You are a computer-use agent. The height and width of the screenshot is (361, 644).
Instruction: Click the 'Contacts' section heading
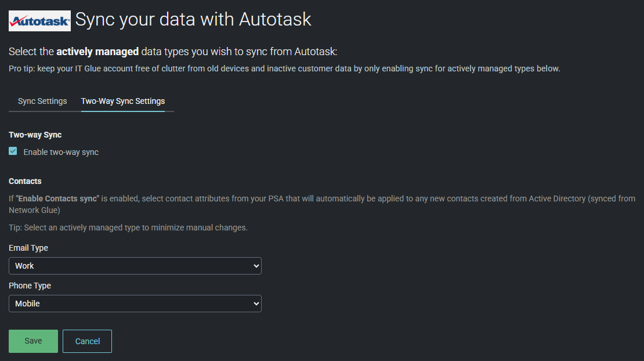(25, 181)
